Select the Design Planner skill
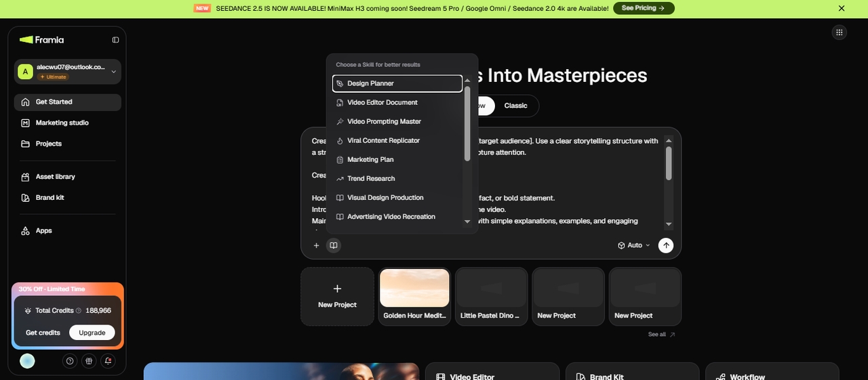Viewport: 868px width, 380px height. [397, 83]
